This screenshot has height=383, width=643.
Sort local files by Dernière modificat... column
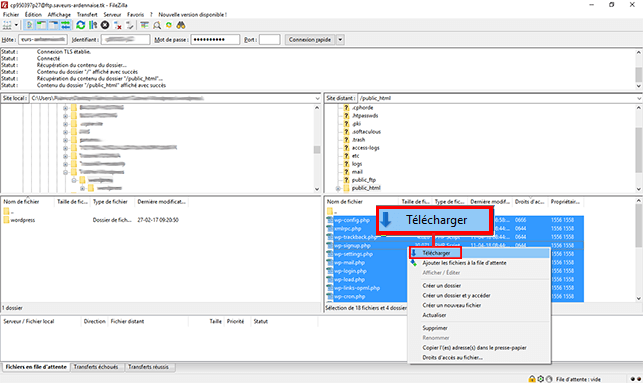pyautogui.click(x=162, y=202)
